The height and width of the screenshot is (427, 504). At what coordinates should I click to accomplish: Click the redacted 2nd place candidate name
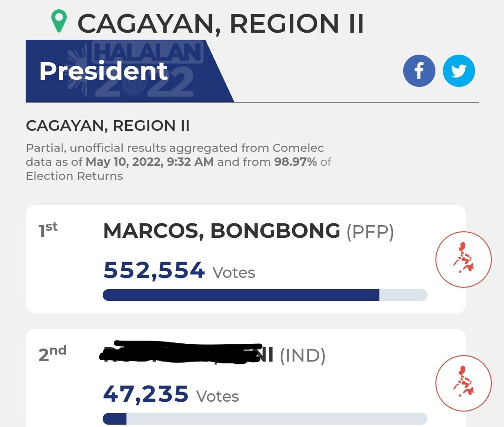pyautogui.click(x=186, y=353)
